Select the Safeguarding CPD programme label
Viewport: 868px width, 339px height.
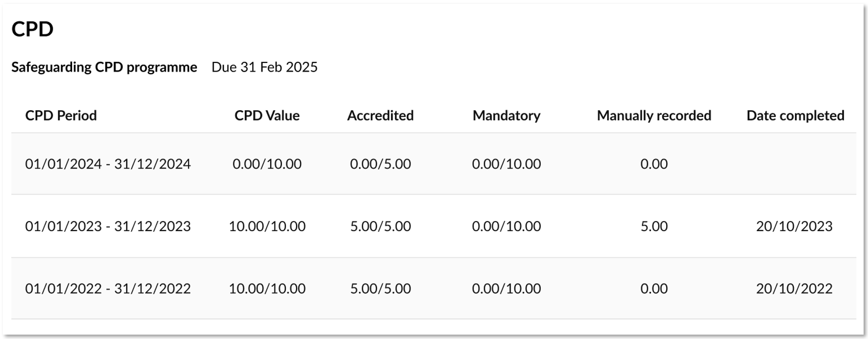click(104, 67)
